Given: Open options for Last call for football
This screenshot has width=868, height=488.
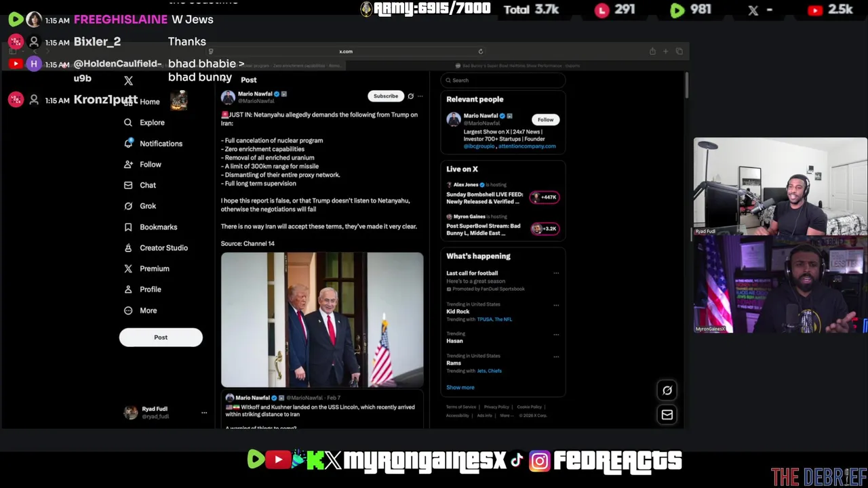Looking at the screenshot, I should [x=556, y=273].
